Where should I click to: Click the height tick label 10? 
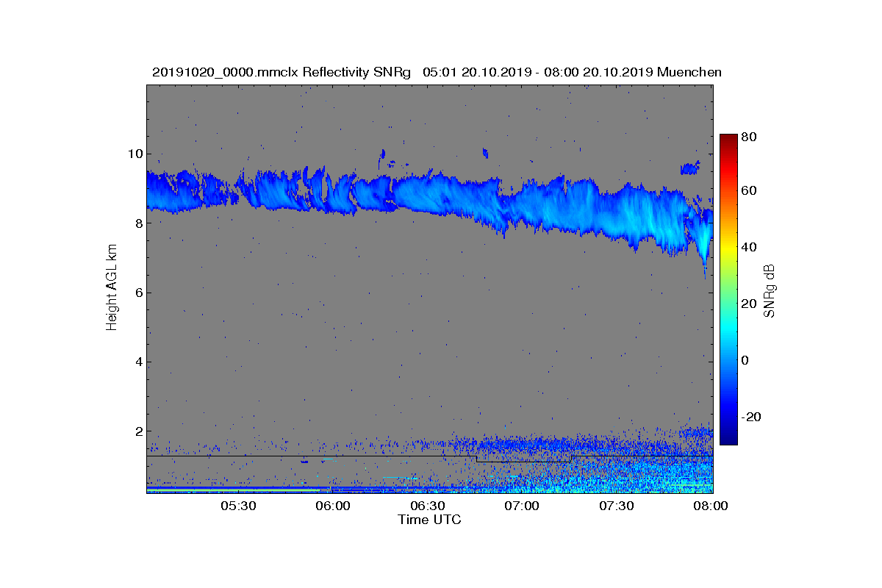tap(135, 154)
